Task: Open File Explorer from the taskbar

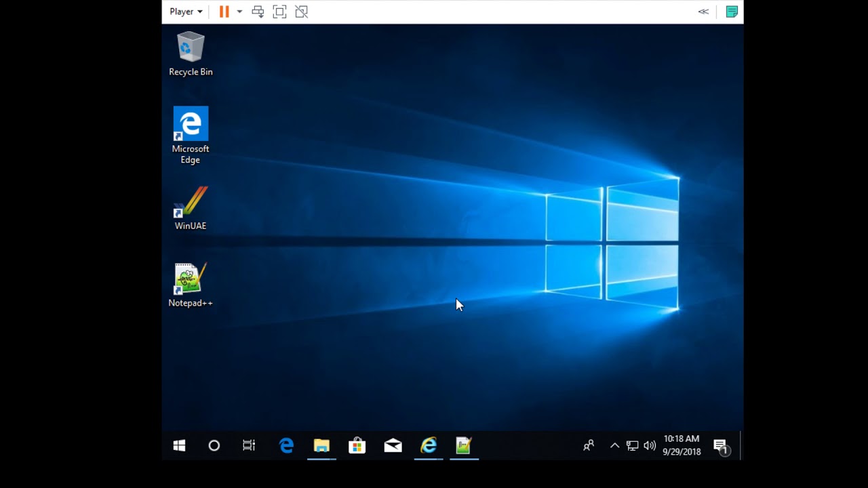Action: (x=321, y=445)
